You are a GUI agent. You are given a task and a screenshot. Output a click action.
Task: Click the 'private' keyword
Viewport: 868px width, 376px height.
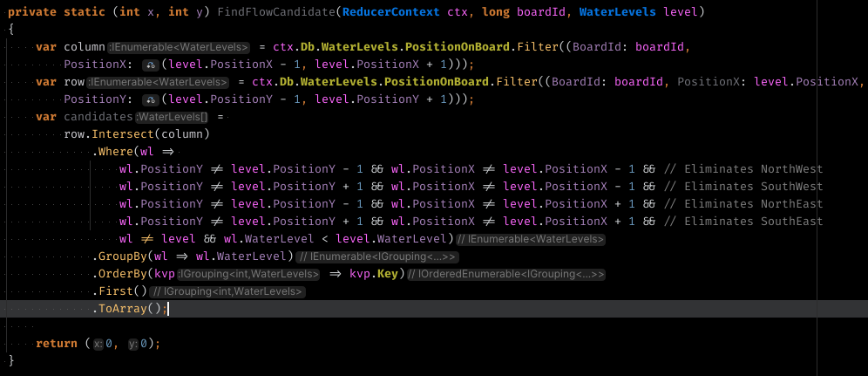pos(32,12)
